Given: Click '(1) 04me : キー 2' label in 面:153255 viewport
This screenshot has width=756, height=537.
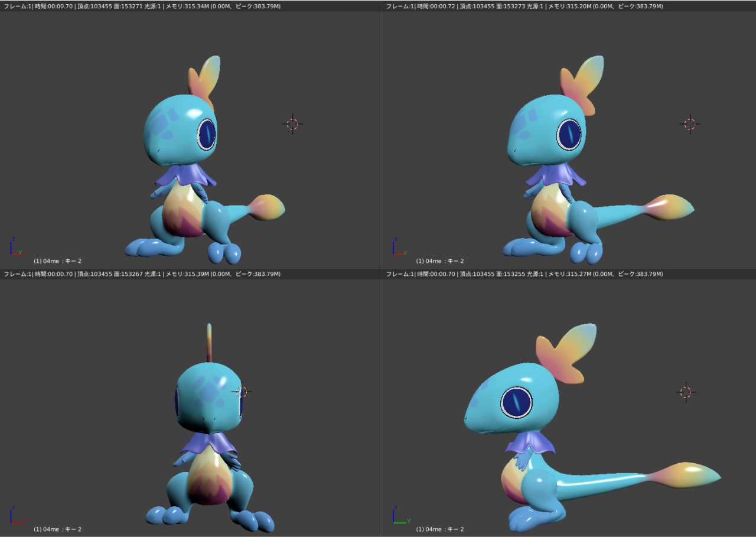Looking at the screenshot, I should click(x=440, y=529).
